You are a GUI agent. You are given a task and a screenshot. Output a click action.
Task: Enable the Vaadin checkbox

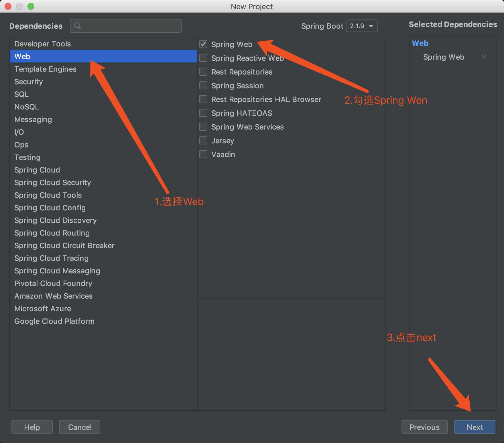tap(203, 154)
